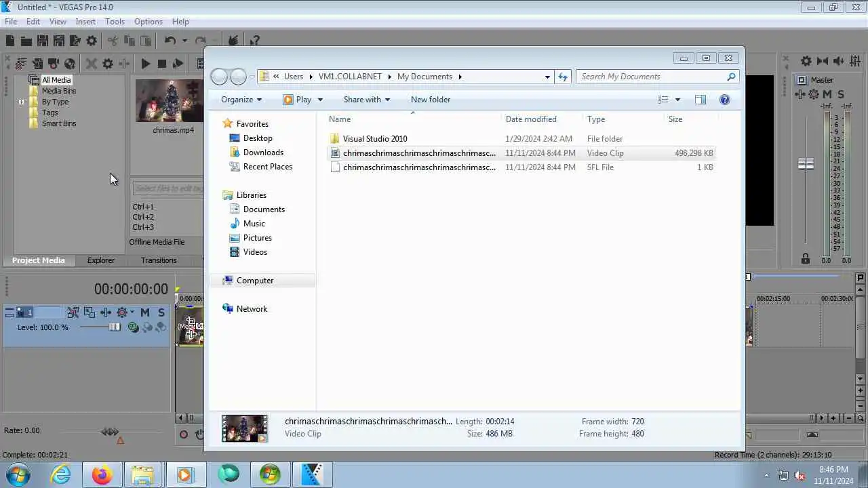
Task: Click the New folder button
Action: click(431, 100)
